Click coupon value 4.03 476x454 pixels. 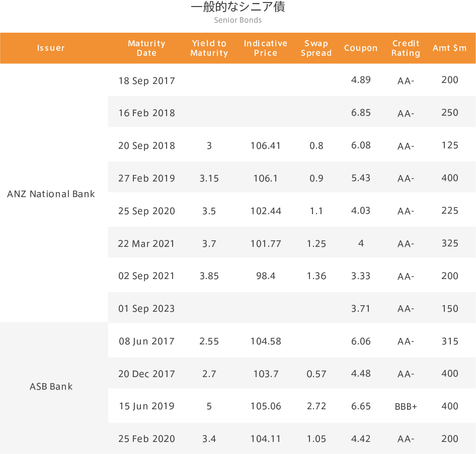tap(361, 211)
